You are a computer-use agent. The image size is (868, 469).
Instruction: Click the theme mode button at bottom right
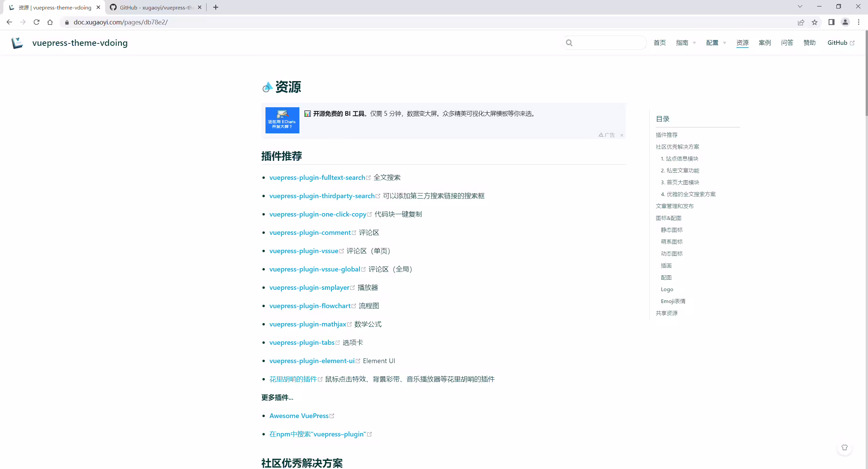tap(845, 448)
